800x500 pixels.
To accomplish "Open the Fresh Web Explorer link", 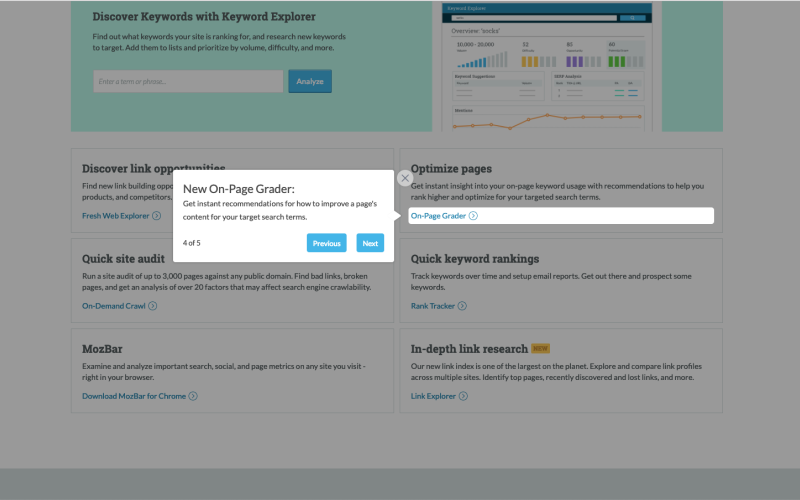I will [116, 216].
